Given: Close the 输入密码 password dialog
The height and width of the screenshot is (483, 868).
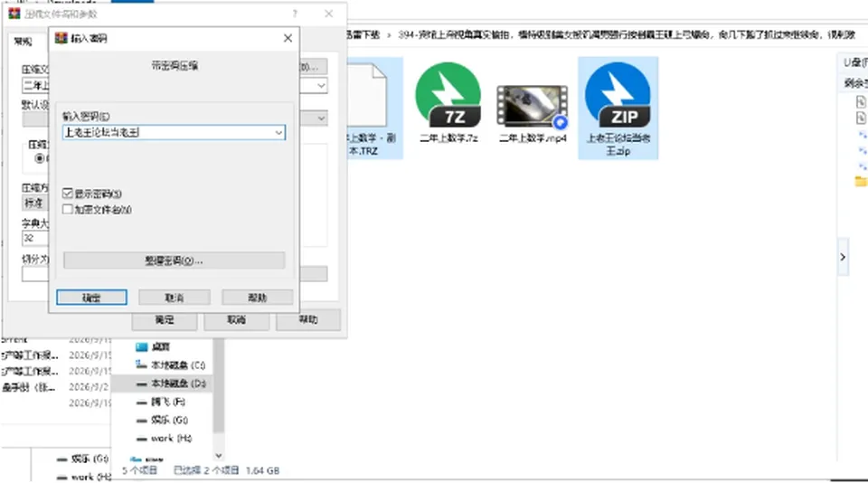Looking at the screenshot, I should pos(288,38).
